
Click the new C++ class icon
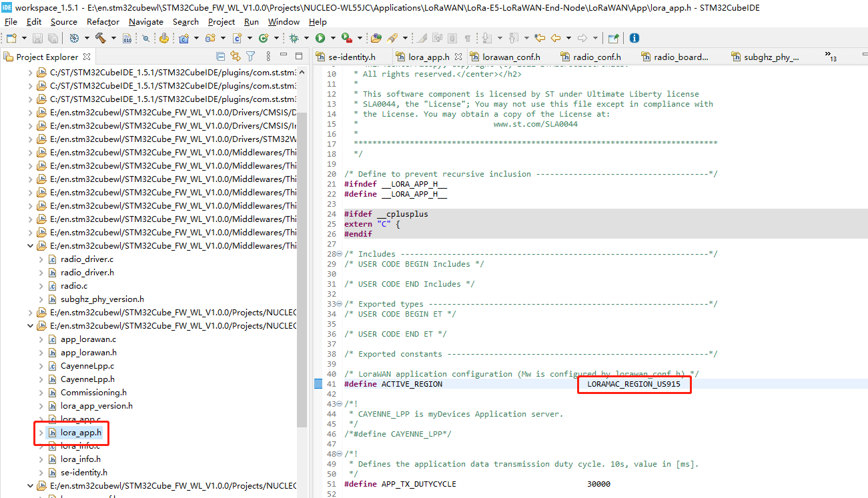point(264,38)
